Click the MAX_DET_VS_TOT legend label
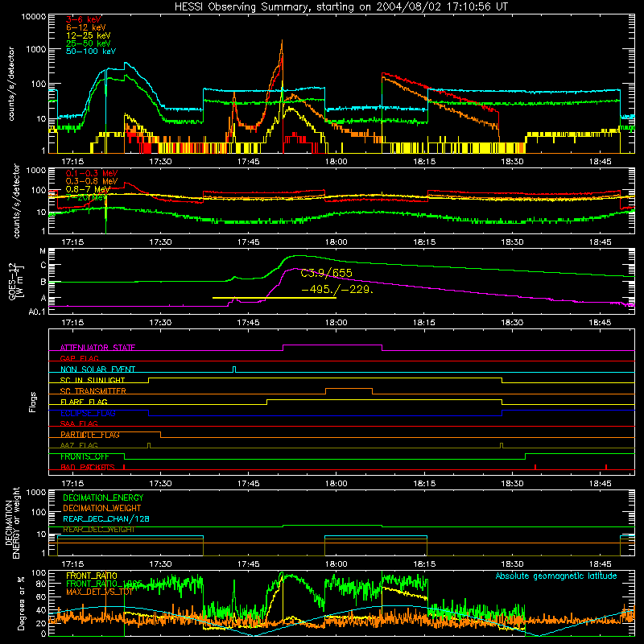The height and width of the screenshot is (644, 644). tap(99, 592)
